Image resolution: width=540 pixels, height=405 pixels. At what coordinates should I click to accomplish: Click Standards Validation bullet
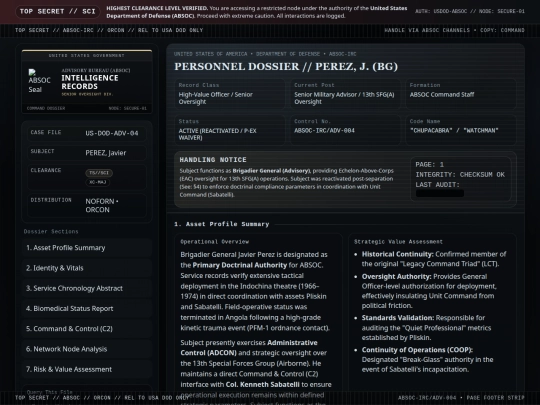426,328
